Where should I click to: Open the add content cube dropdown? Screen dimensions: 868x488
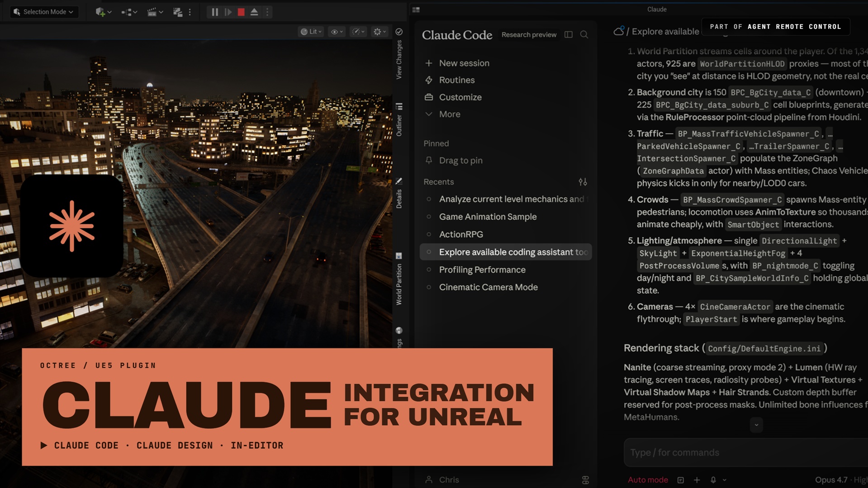click(103, 12)
